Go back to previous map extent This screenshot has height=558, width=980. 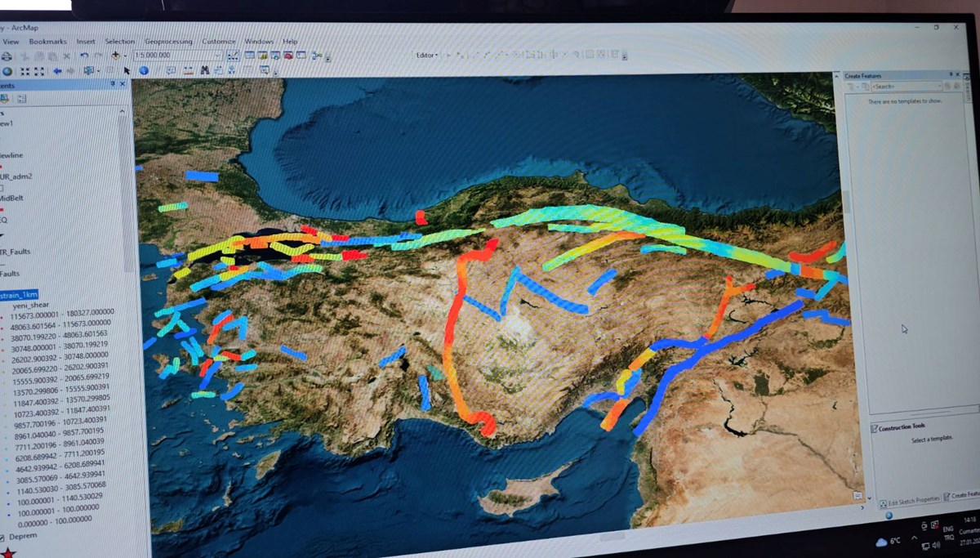point(57,71)
